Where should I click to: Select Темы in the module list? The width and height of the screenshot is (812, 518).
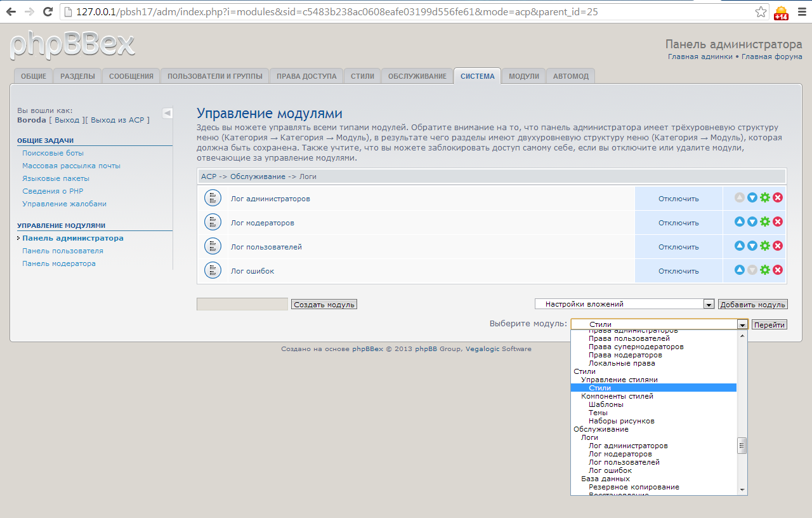tap(598, 413)
